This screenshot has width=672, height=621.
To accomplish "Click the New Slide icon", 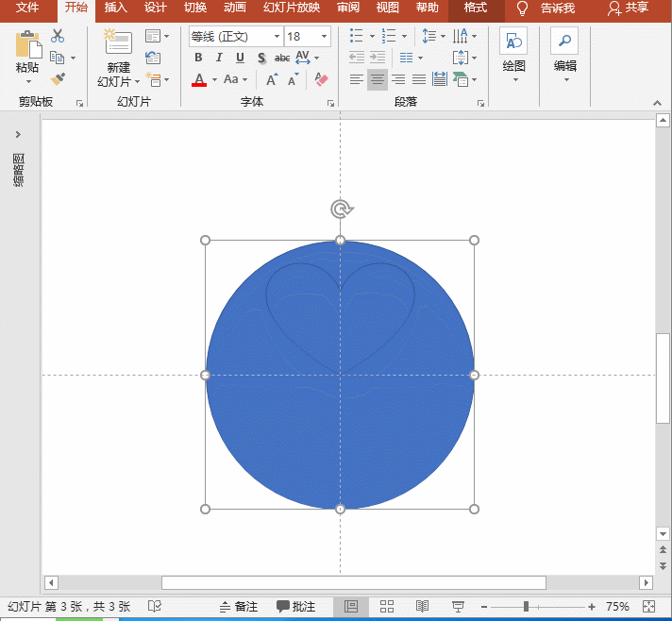I will [118, 42].
